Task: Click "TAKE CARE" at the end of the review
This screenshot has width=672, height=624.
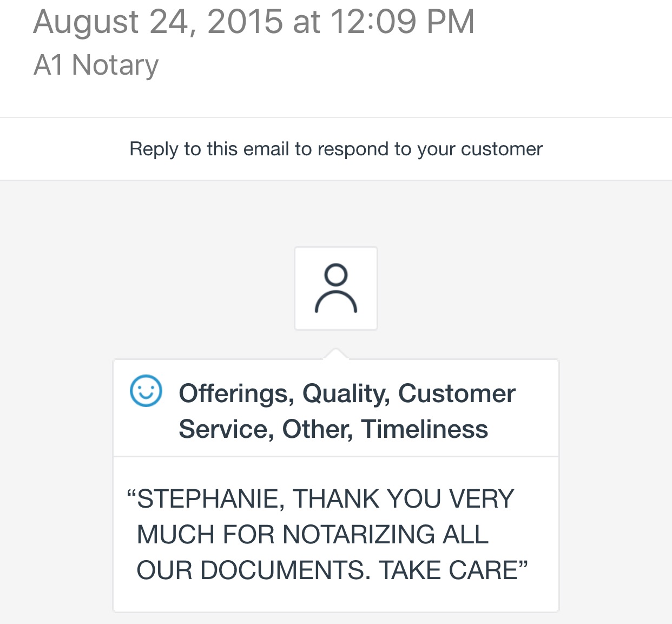Action: (x=448, y=570)
